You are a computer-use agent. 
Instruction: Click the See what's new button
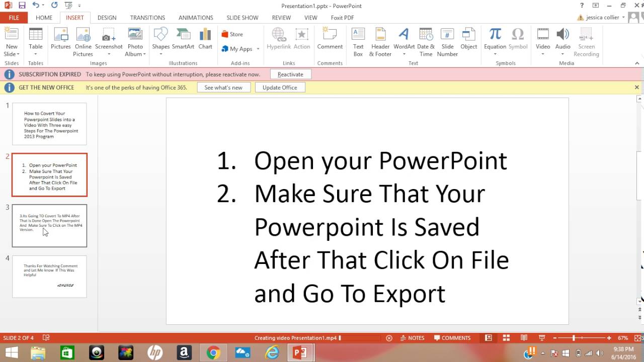click(x=223, y=87)
